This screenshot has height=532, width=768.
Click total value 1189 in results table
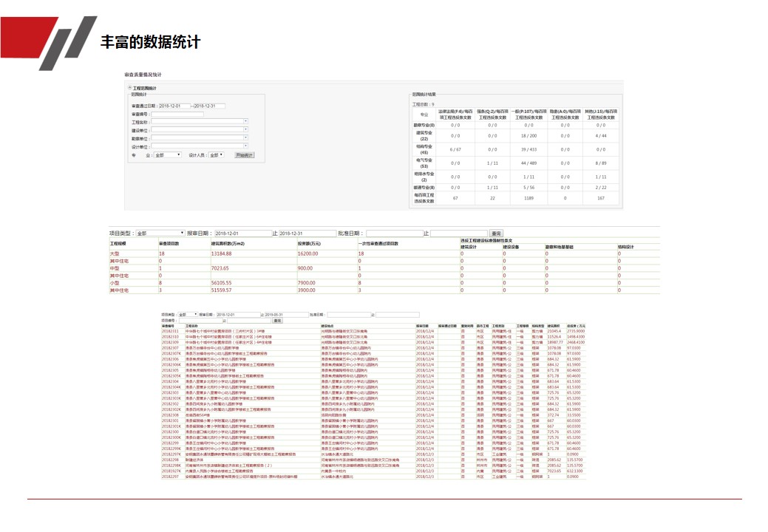point(529,198)
